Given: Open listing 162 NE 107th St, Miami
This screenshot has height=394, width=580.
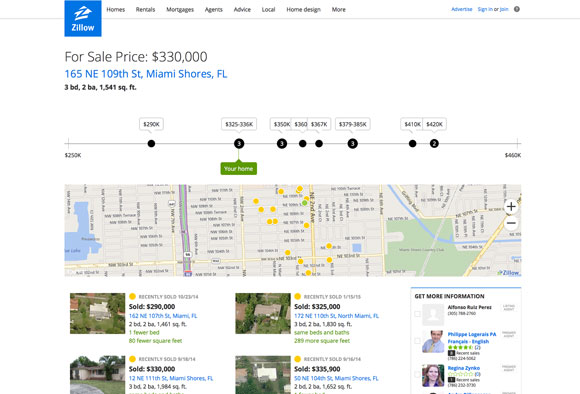Looking at the screenshot, I should click(x=163, y=316).
